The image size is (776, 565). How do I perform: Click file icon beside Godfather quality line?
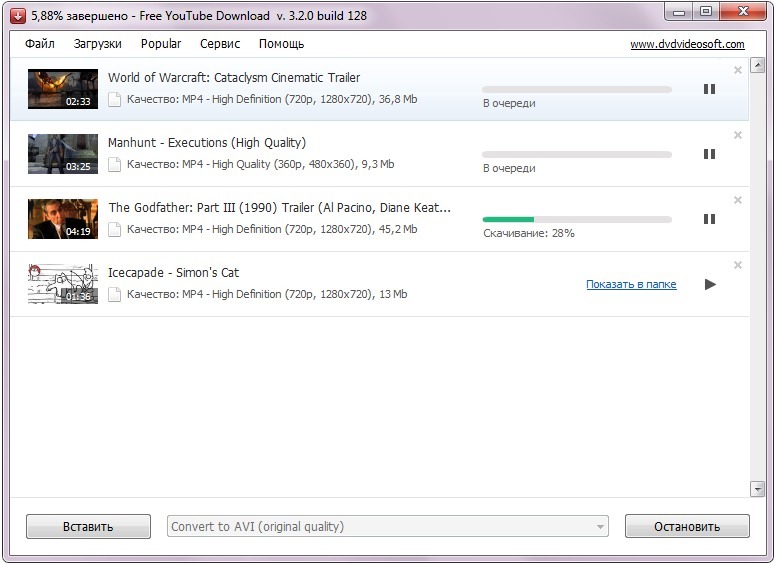pyautogui.click(x=115, y=230)
